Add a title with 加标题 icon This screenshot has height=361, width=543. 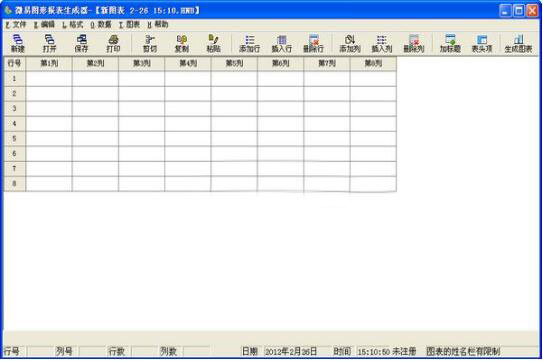click(450, 43)
